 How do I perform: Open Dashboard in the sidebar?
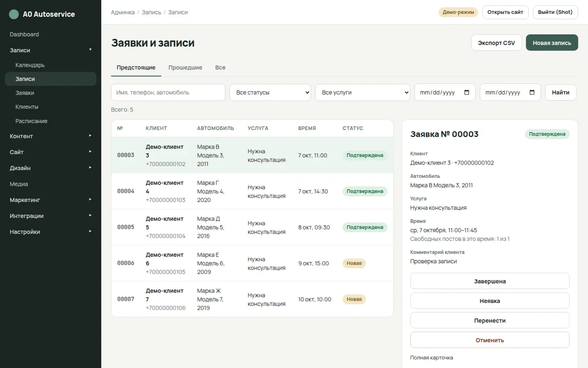click(50, 34)
